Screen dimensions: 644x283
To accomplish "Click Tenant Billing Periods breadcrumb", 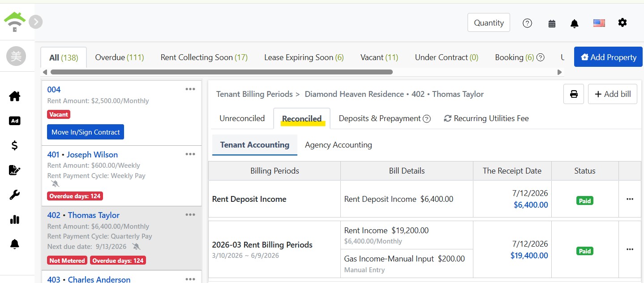I will pos(254,94).
